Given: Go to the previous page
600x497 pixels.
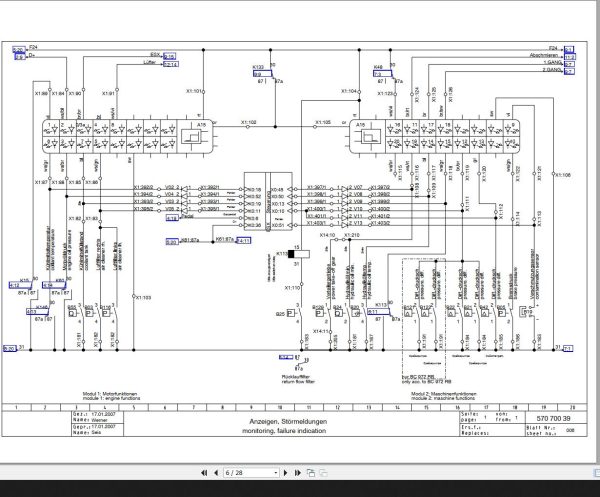Looking at the screenshot, I should (x=216, y=473).
